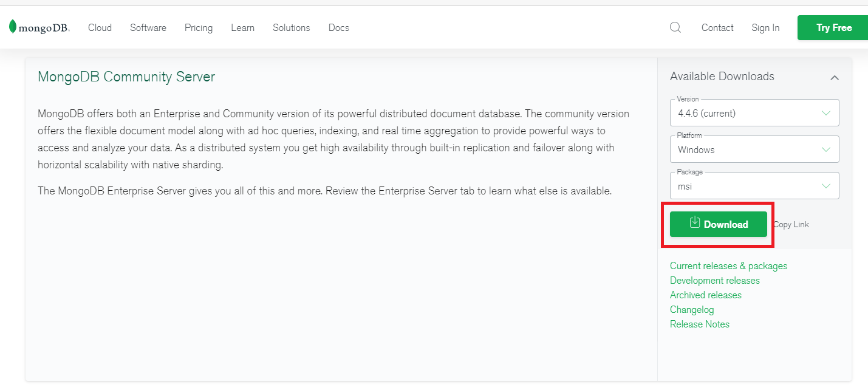Screen dimensions: 868x387
Task: Open the search magnifier icon
Action: point(675,27)
